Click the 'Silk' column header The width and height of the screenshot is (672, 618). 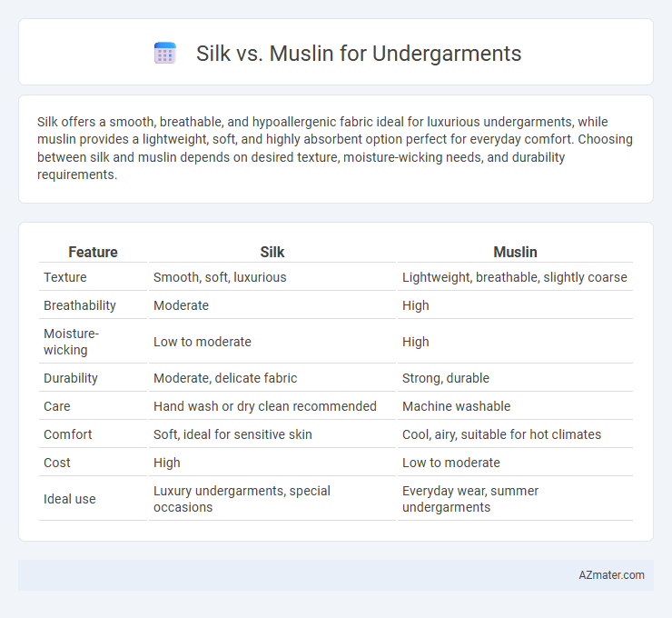pyautogui.click(x=272, y=252)
